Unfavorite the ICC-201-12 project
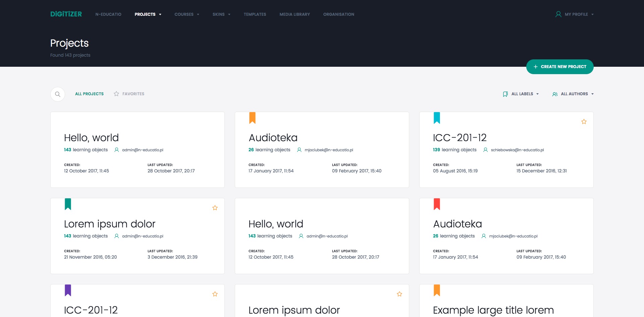This screenshot has width=644, height=317. (584, 121)
